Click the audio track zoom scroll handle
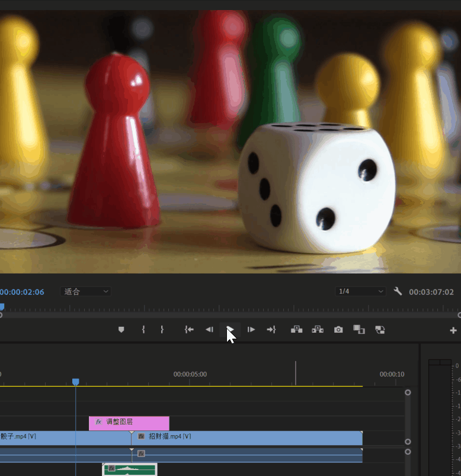Viewport: 461px width, 476px height. (x=408, y=452)
